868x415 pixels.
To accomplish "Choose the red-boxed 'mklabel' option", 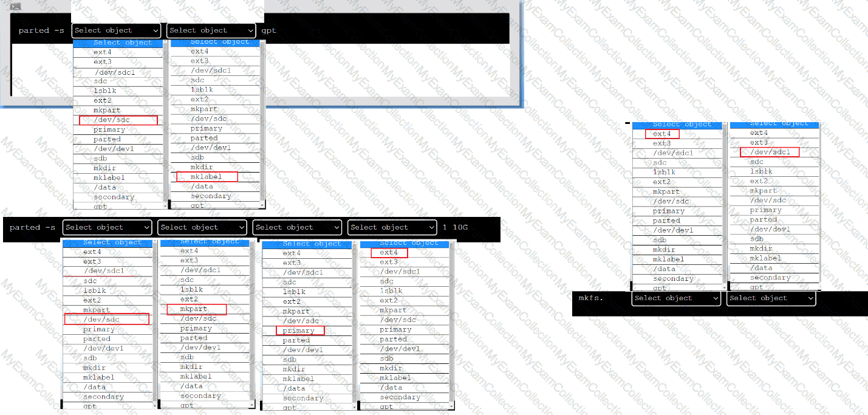I will pos(207,177).
